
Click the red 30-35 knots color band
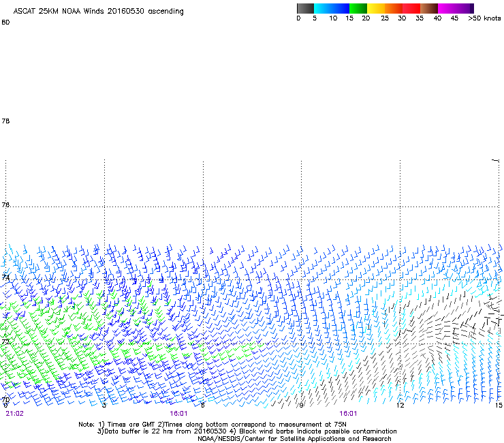[x=411, y=8]
